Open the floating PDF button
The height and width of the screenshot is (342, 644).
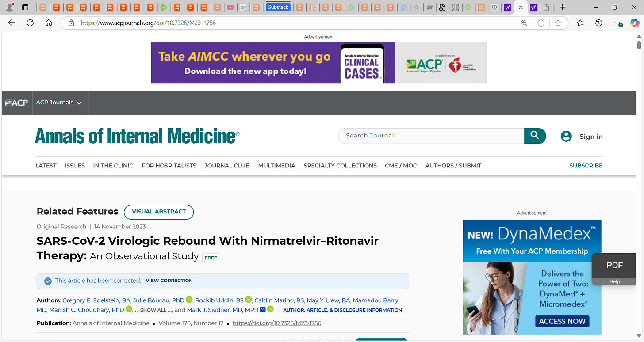click(x=614, y=265)
